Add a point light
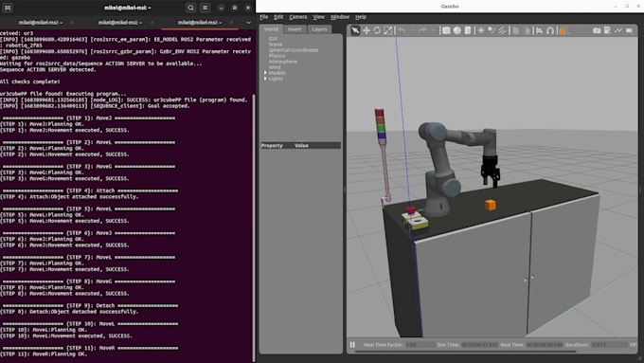This screenshot has width=644, height=363. 480,30
